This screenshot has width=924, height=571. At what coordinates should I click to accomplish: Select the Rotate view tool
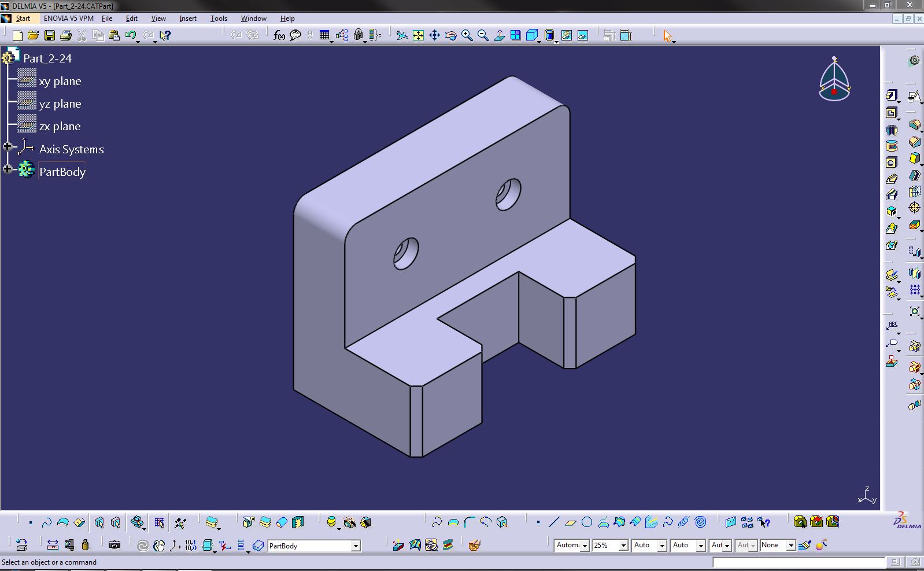pos(450,36)
